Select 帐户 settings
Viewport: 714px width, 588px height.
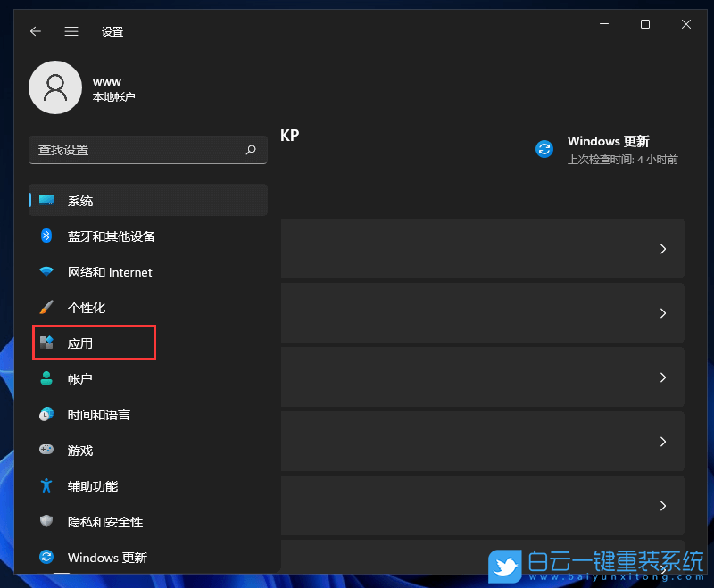(80, 379)
